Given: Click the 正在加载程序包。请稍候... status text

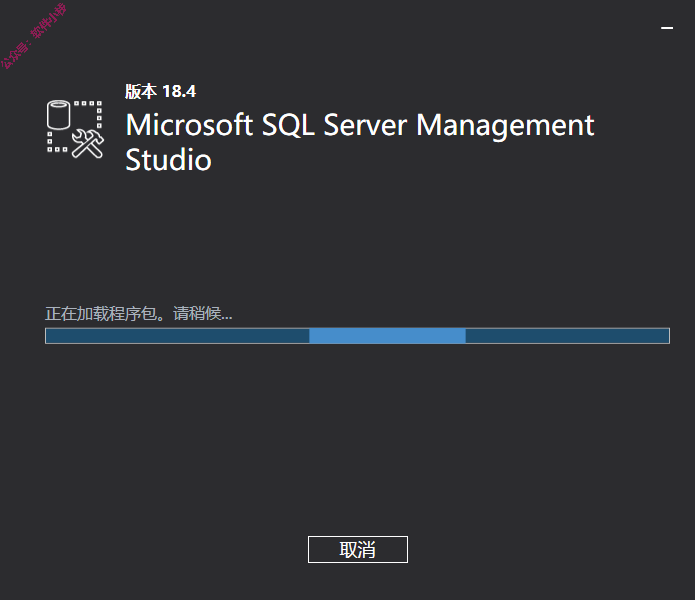Looking at the screenshot, I should [x=139, y=313].
